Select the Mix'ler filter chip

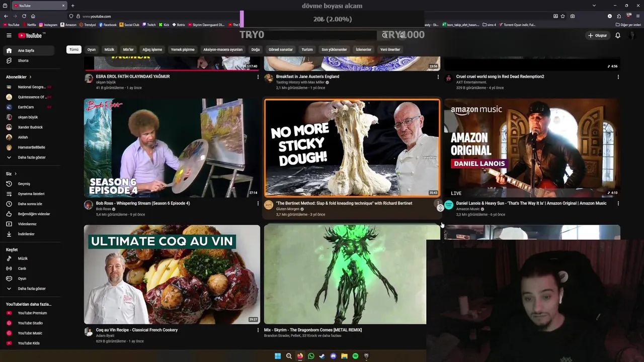click(128, 49)
